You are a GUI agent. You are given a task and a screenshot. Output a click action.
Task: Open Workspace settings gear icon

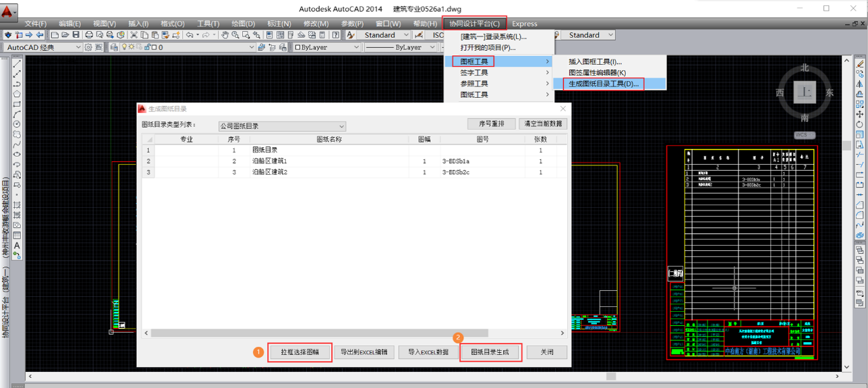click(x=88, y=47)
